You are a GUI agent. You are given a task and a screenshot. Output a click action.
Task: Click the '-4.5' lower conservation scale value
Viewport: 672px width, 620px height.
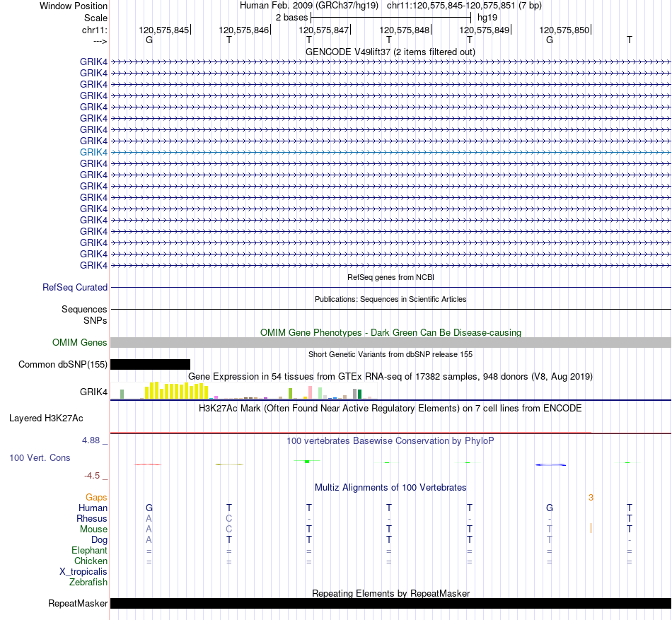[92, 476]
